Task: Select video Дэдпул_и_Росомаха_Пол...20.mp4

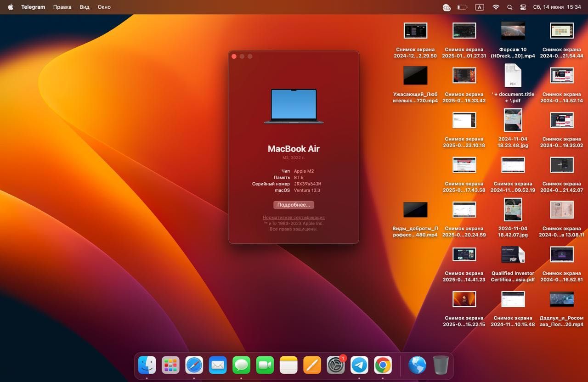Action: tap(561, 309)
